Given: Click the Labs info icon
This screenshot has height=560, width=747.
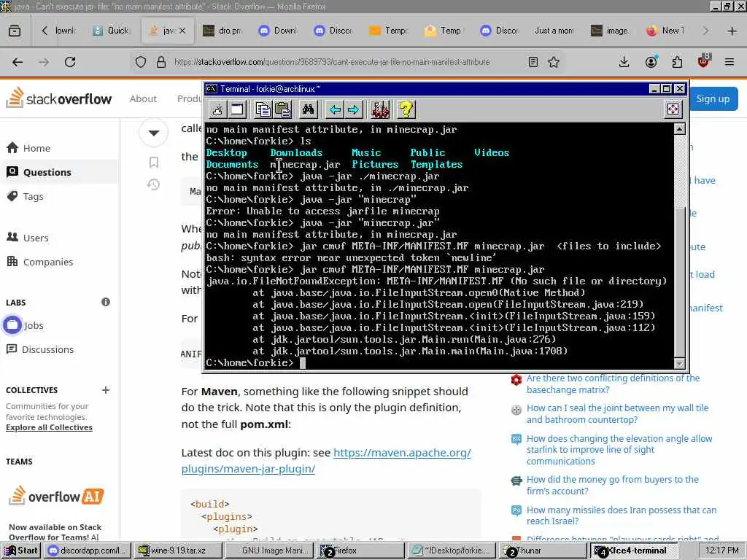Looking at the screenshot, I should point(106,302).
